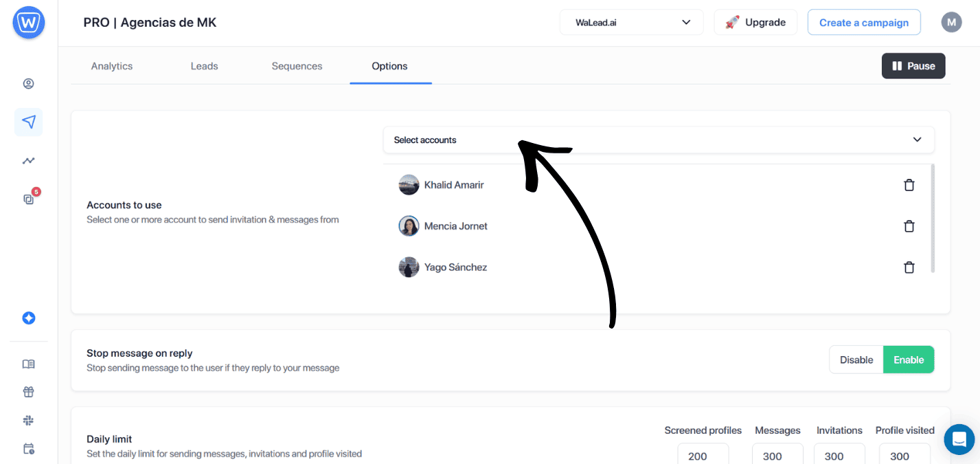Switch to the Analytics tab
This screenshot has width=980, height=464.
point(112,66)
